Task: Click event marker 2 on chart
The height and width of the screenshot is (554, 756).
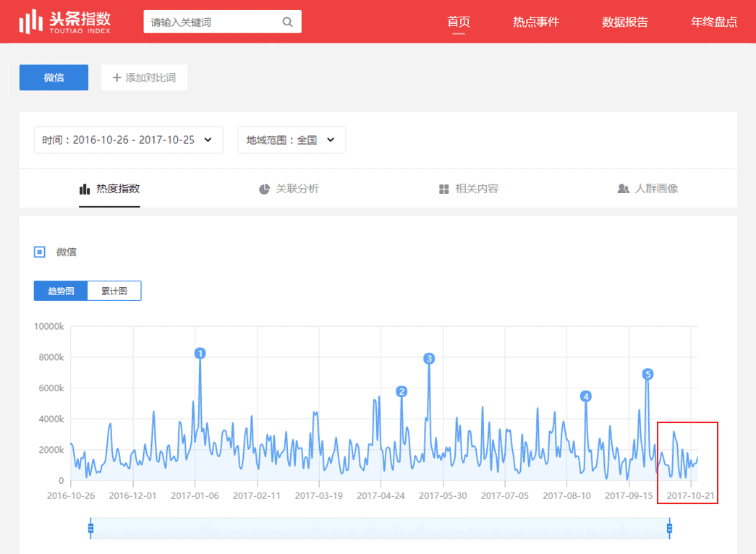Action: 402,391
